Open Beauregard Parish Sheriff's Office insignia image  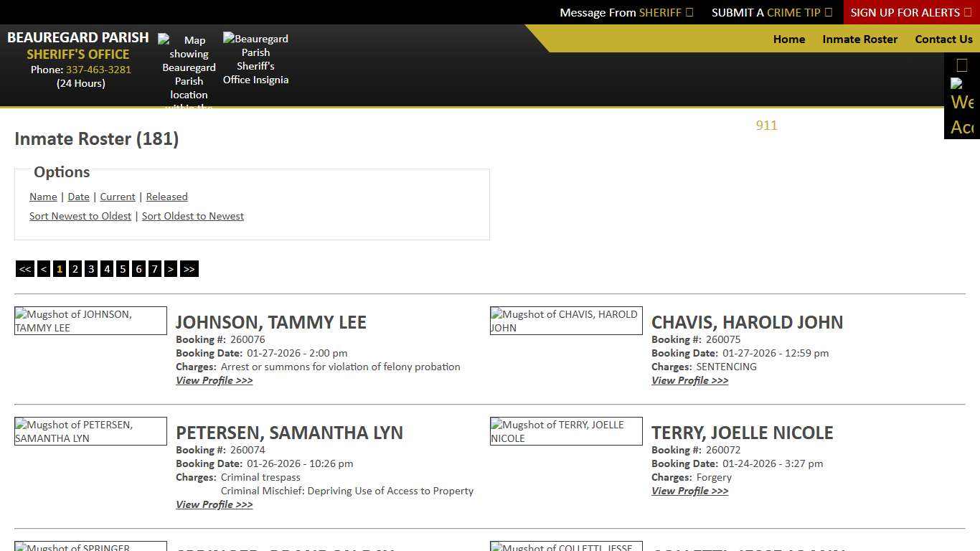click(x=255, y=59)
